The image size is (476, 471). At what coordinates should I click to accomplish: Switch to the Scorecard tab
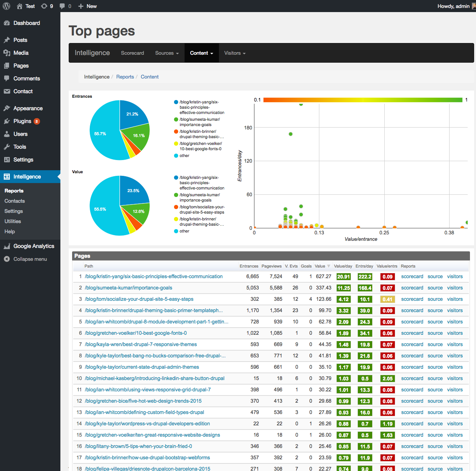tap(132, 53)
